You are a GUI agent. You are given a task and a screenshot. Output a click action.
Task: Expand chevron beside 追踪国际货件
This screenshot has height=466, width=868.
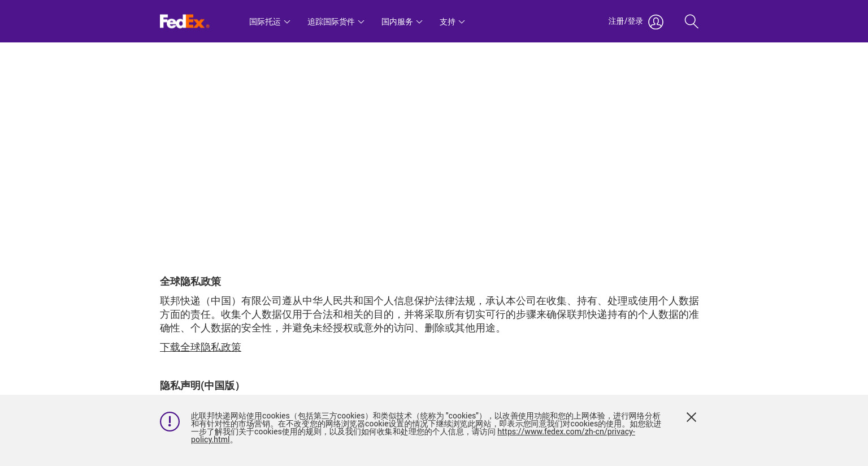(361, 22)
